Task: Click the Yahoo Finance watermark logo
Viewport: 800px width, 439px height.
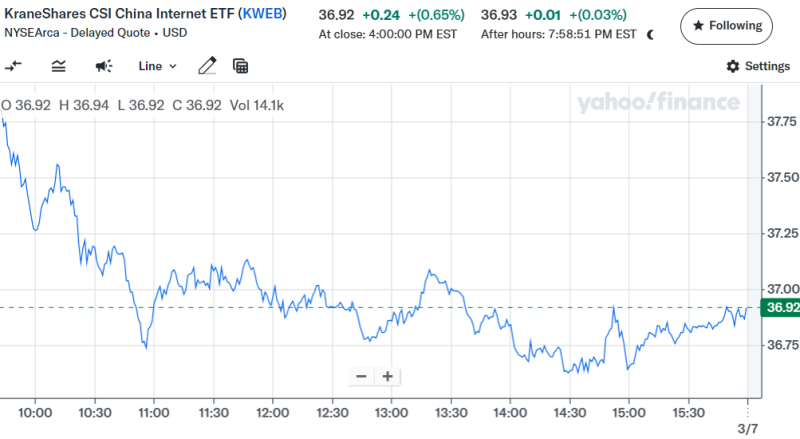Action: click(x=657, y=102)
